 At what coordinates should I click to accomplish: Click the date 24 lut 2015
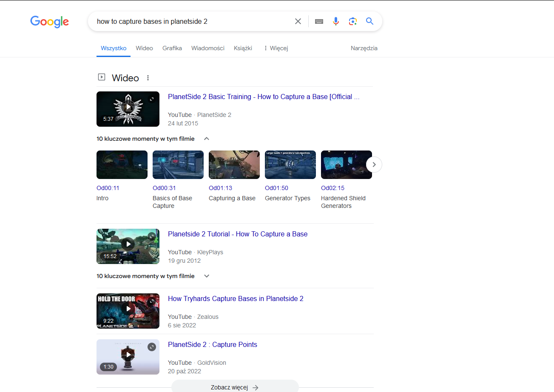183,123
